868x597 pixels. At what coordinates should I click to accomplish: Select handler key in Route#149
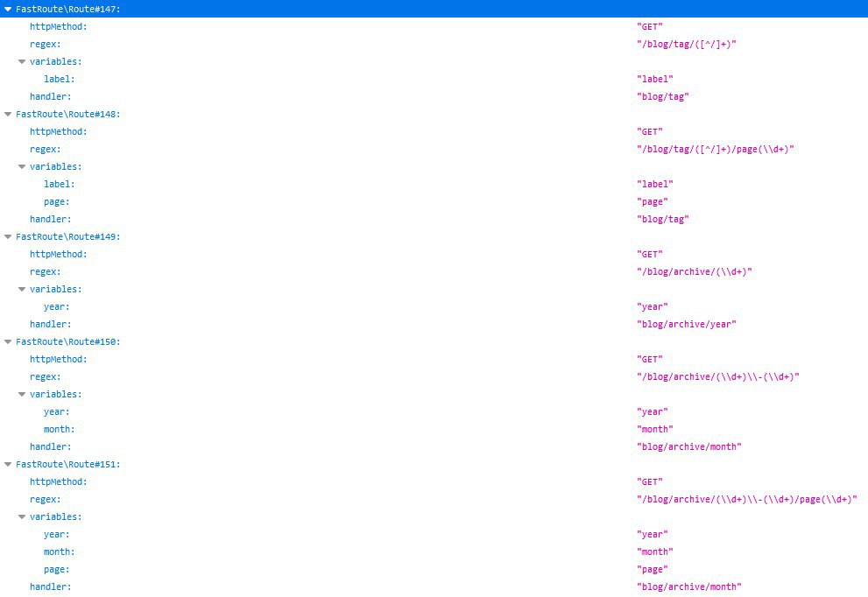51,324
